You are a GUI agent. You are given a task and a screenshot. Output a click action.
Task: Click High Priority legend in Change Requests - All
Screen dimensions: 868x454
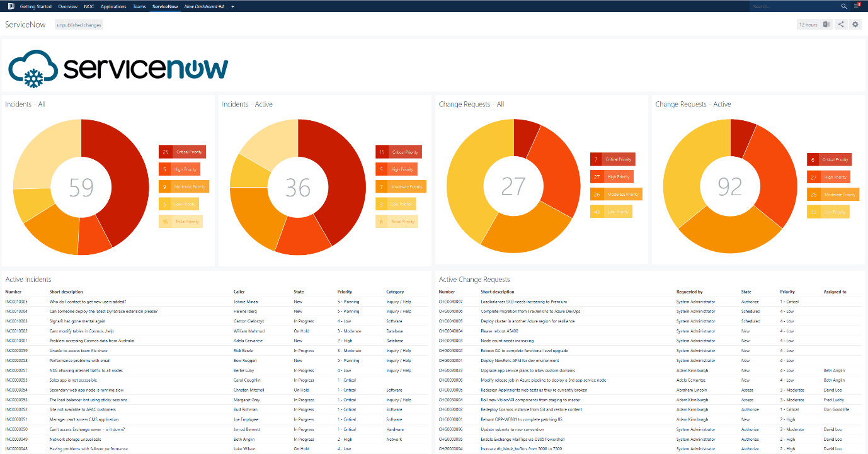(x=612, y=177)
